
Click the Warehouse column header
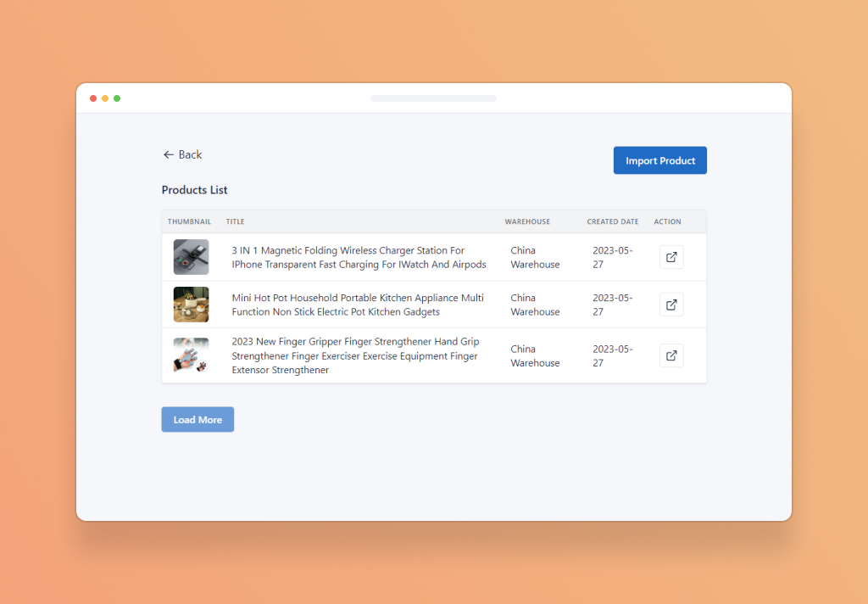(x=527, y=221)
